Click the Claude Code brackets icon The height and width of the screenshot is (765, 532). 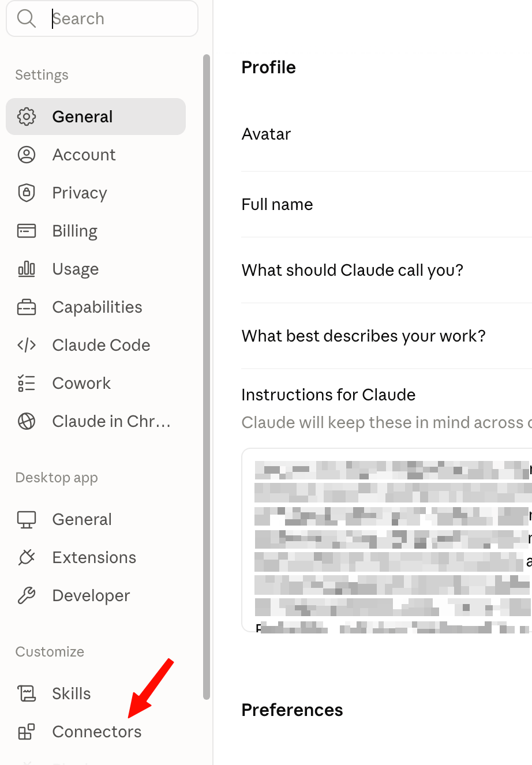coord(27,345)
